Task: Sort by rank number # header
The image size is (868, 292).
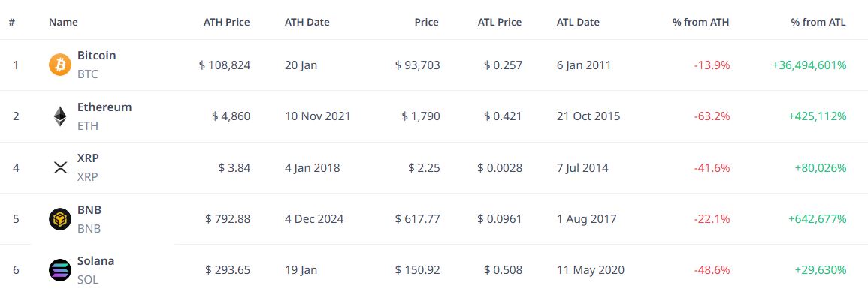Action: tap(11, 22)
